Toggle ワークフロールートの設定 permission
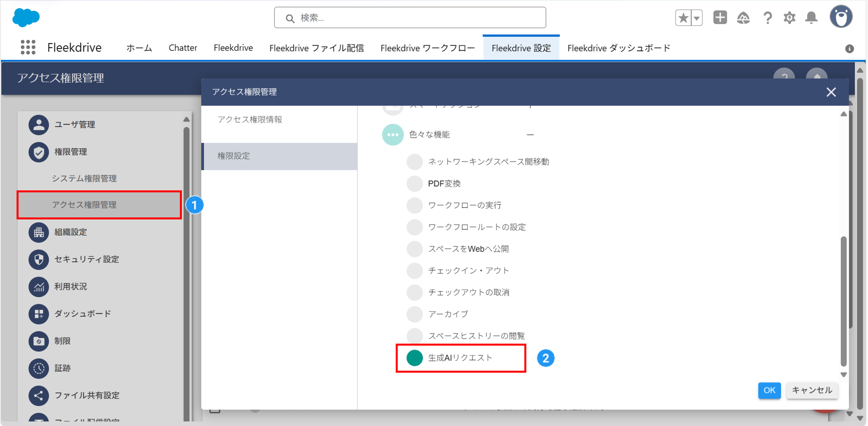Screen dimensions: 868x426 coord(414,227)
